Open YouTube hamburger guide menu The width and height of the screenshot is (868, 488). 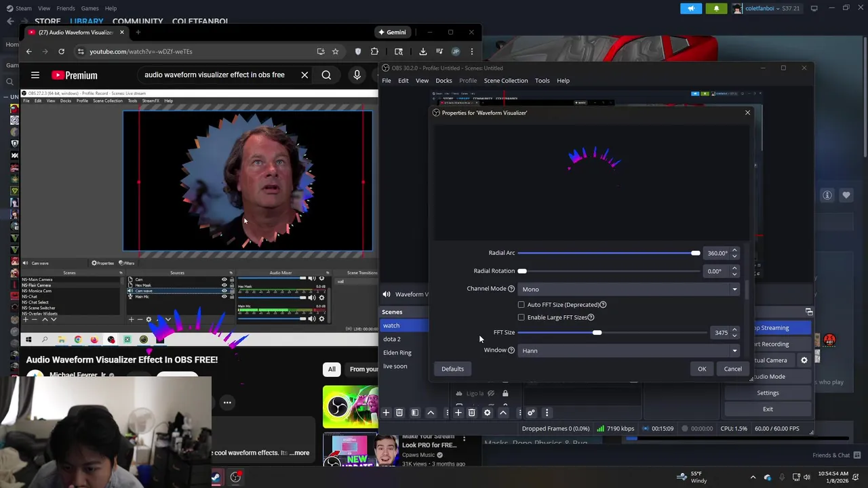coord(35,75)
